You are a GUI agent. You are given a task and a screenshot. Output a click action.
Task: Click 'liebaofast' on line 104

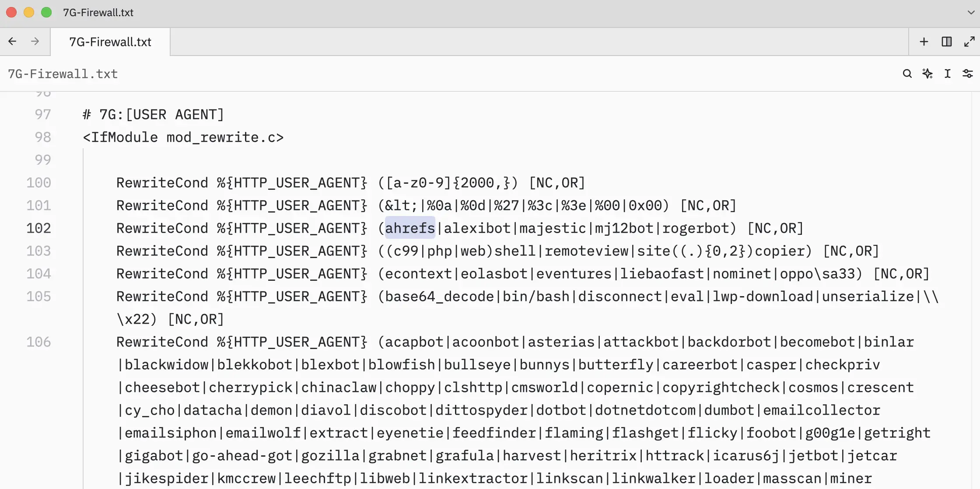[x=662, y=274]
